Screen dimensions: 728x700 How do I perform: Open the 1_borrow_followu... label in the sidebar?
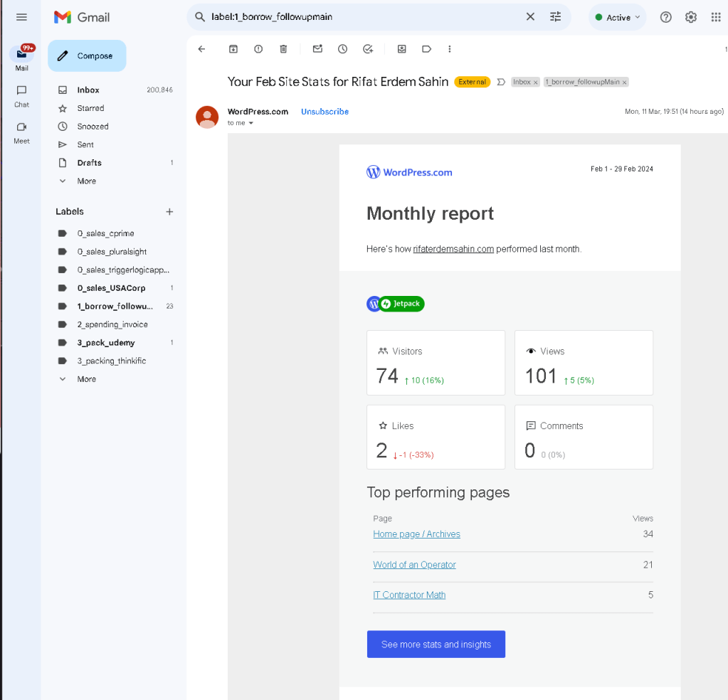(x=115, y=307)
